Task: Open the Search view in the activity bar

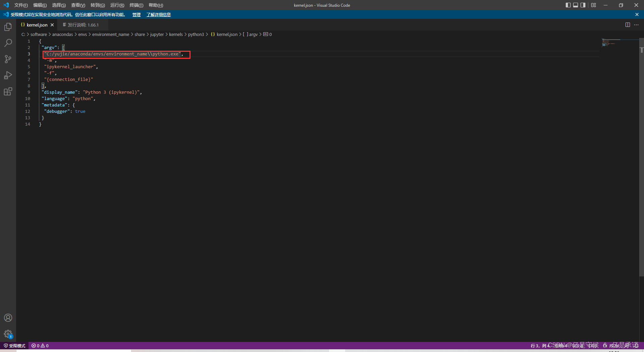Action: pos(8,43)
